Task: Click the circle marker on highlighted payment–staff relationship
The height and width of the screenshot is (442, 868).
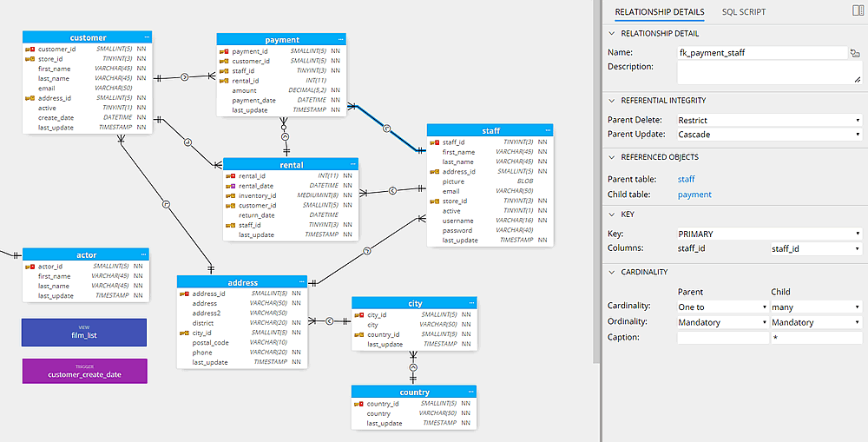Action: tap(387, 129)
